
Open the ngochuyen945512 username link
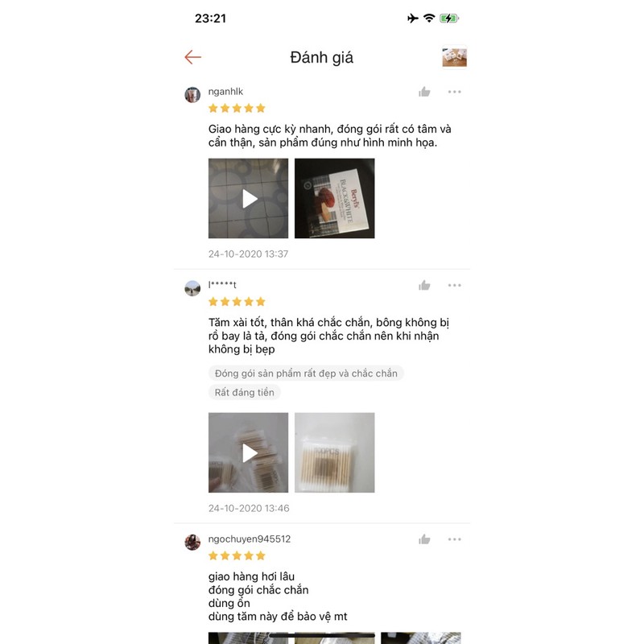click(250, 539)
